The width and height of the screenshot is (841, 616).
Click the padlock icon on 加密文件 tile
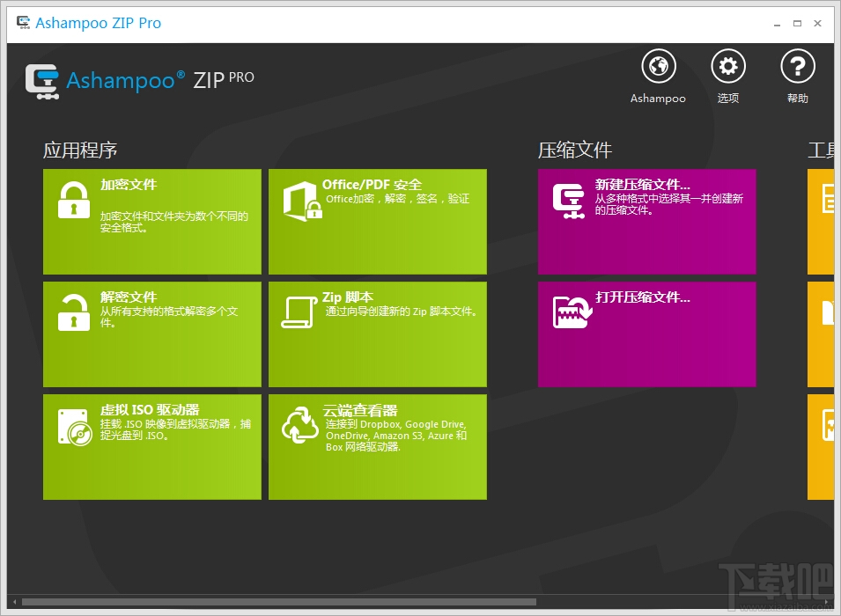tap(73, 200)
